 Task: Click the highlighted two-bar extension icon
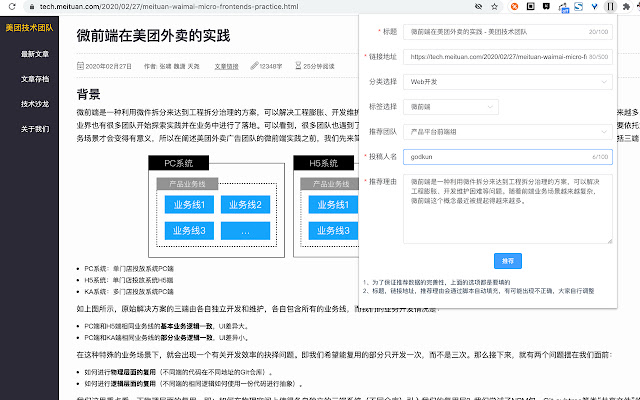(x=611, y=7)
